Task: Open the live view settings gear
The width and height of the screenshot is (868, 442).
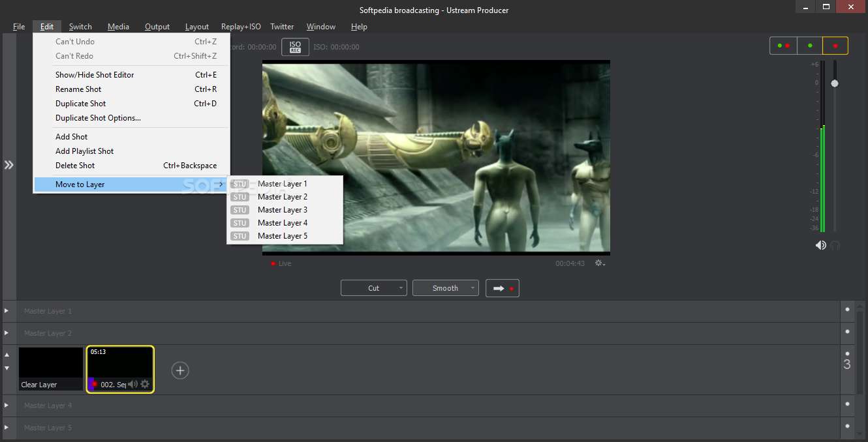Action: [600, 263]
